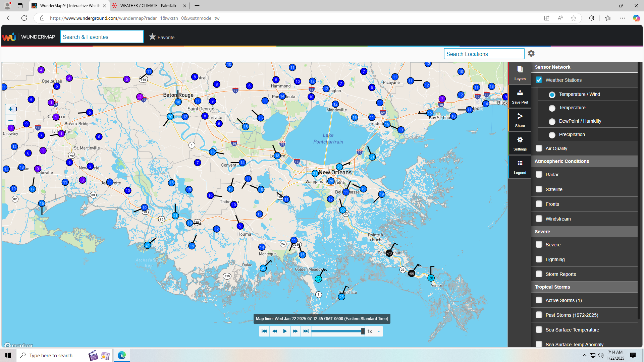Click the Weather Underground logo
The width and height of the screenshot is (644, 362).
pos(9,37)
